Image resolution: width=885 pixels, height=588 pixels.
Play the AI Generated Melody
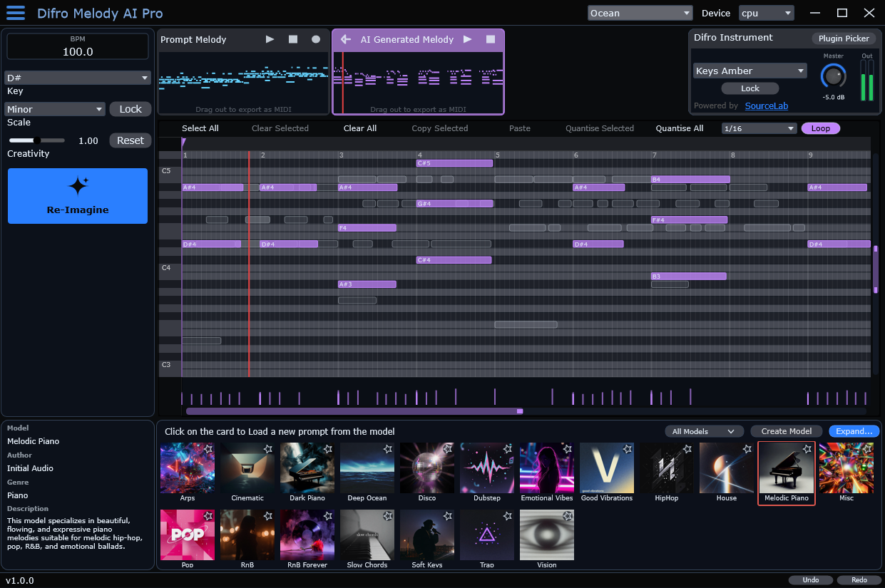coord(467,39)
